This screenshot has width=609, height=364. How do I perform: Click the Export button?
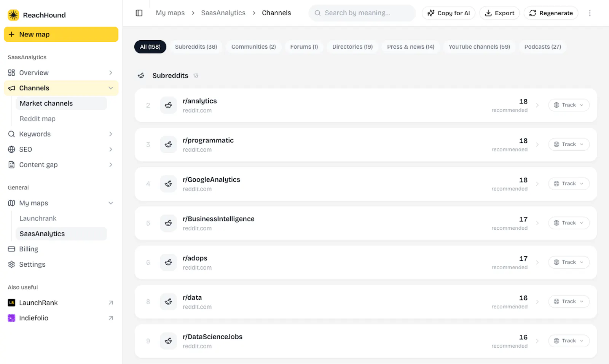tap(499, 13)
